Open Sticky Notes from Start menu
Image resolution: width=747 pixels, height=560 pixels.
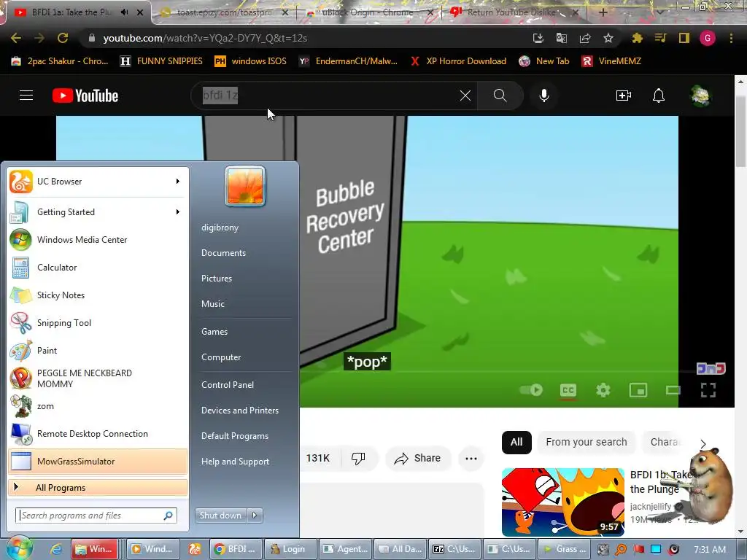(98, 295)
